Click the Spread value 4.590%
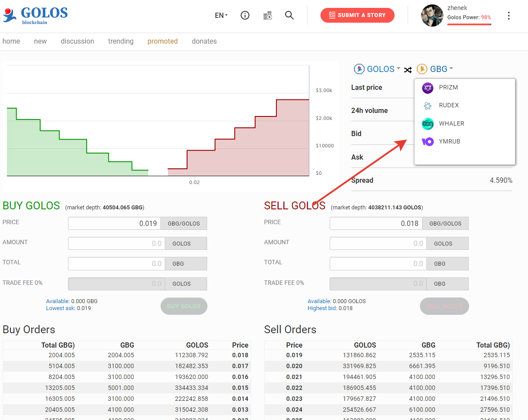Screen dimensions: 528x420 501,180
